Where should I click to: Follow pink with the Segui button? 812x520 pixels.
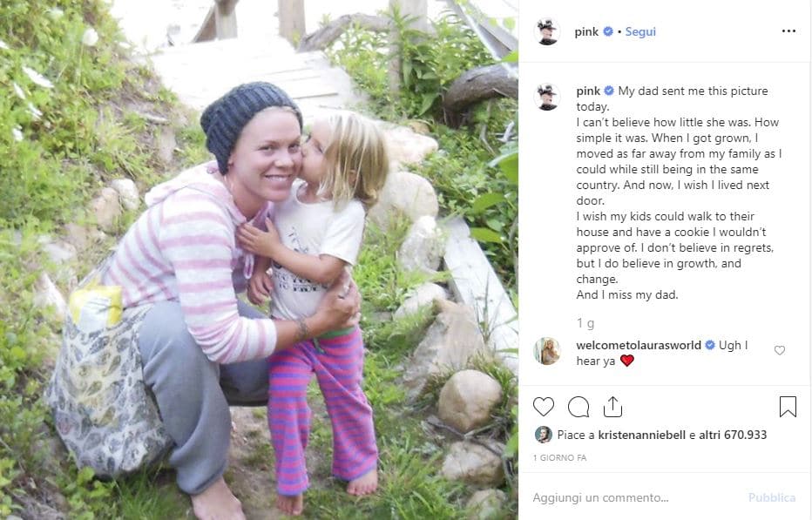640,31
